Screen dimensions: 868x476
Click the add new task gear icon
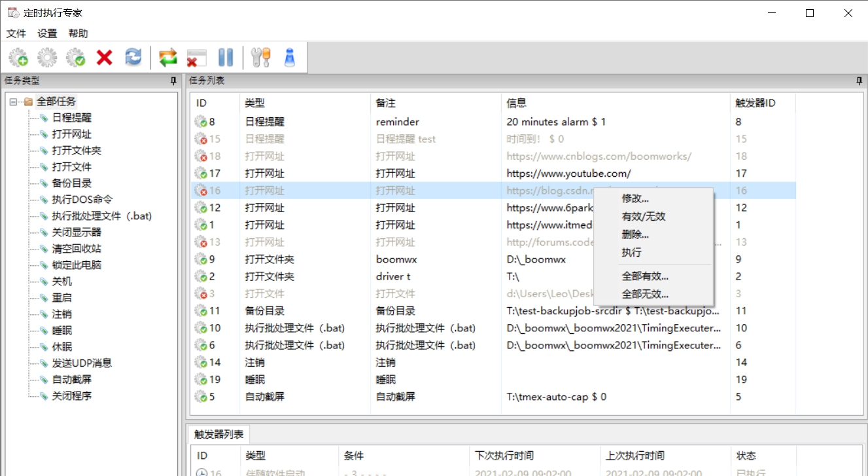(18, 58)
